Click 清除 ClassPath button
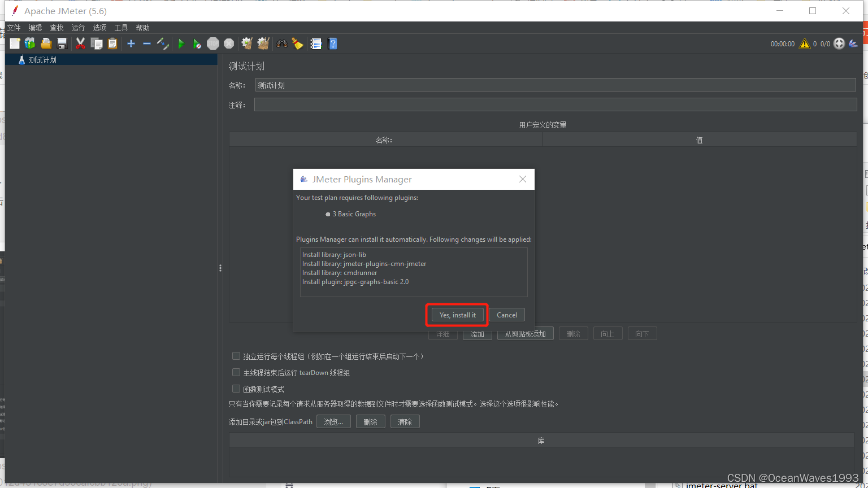 click(x=405, y=422)
